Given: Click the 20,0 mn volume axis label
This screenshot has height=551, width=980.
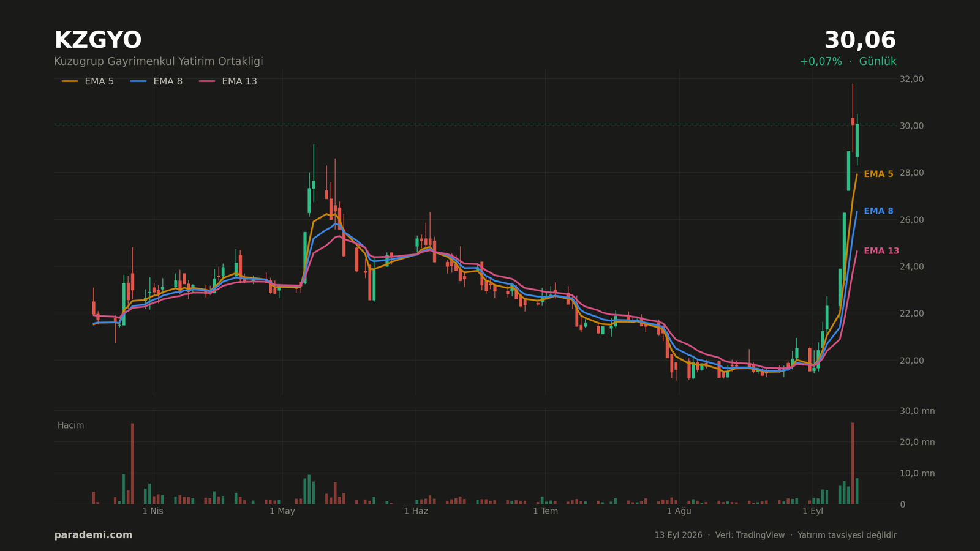Looking at the screenshot, I should [917, 442].
